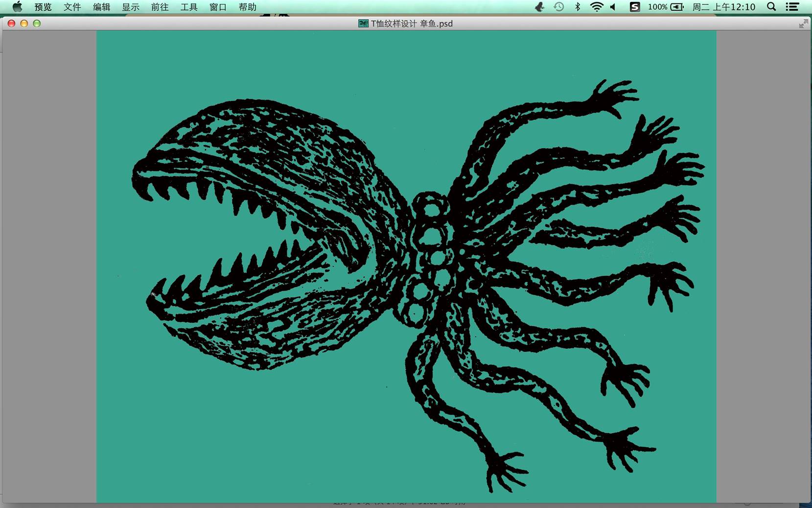Open the Apple menu
Viewport: 812px width, 508px height.
click(17, 7)
